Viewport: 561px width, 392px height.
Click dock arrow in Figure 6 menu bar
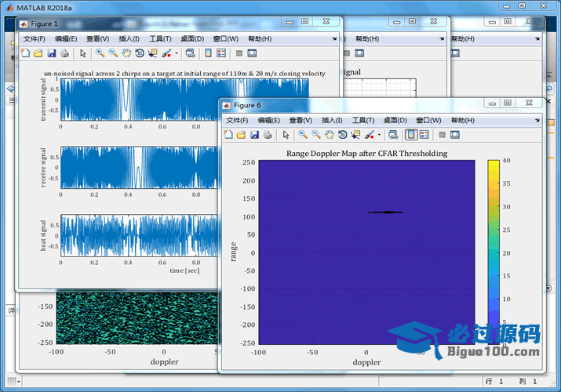[x=537, y=120]
